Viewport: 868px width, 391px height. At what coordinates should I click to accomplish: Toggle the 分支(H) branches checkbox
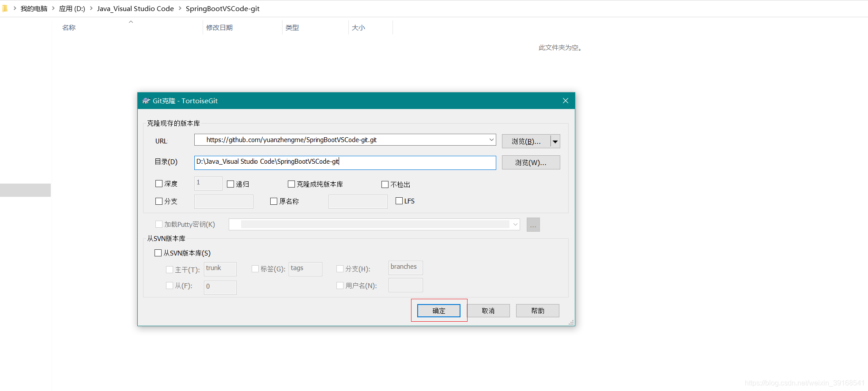340,269
